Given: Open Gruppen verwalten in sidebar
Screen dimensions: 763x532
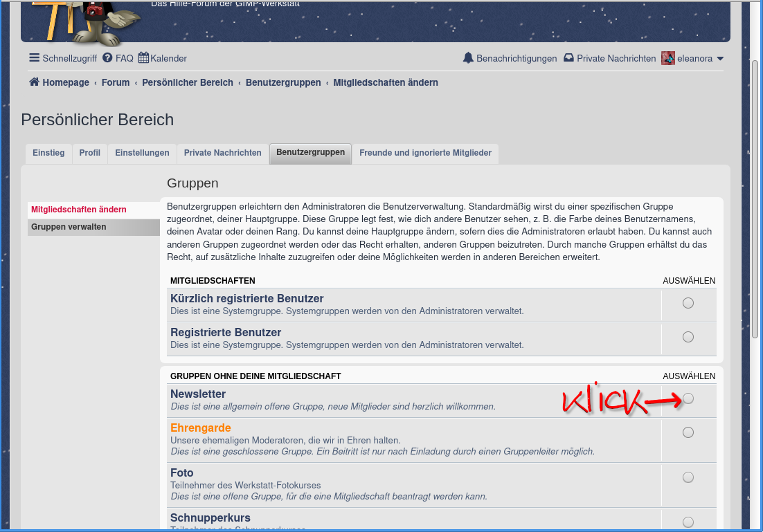Looking at the screenshot, I should point(94,227).
